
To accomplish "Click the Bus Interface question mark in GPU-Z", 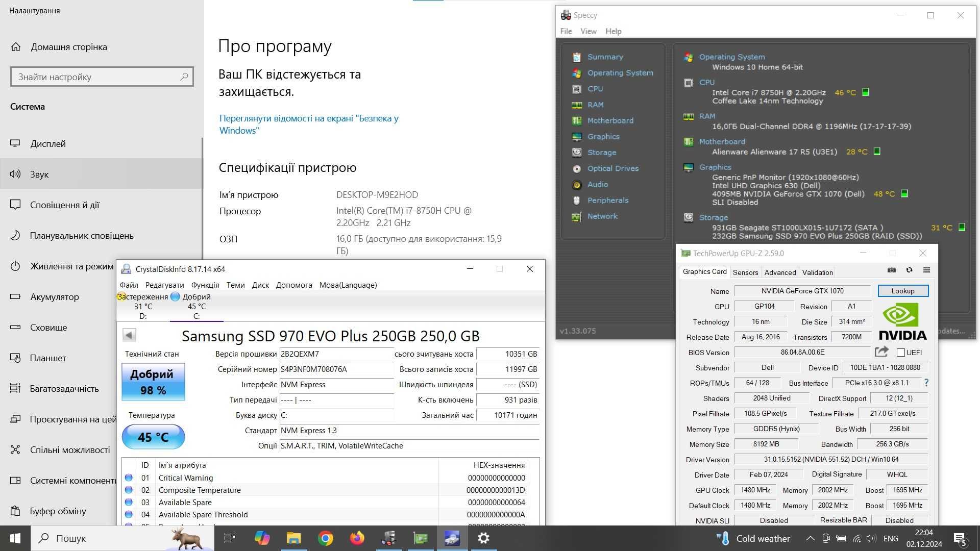I will pyautogui.click(x=926, y=383).
